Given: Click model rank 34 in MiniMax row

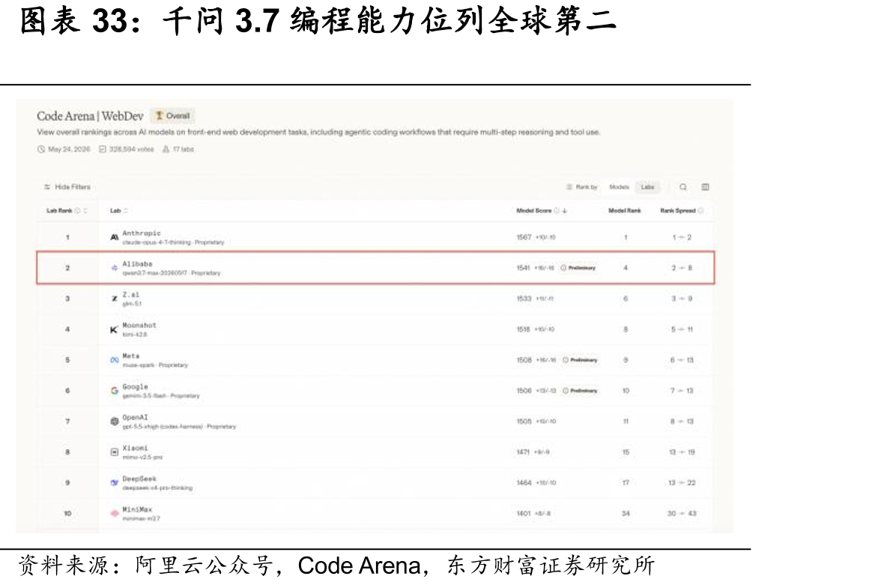Looking at the screenshot, I should pos(626,513).
